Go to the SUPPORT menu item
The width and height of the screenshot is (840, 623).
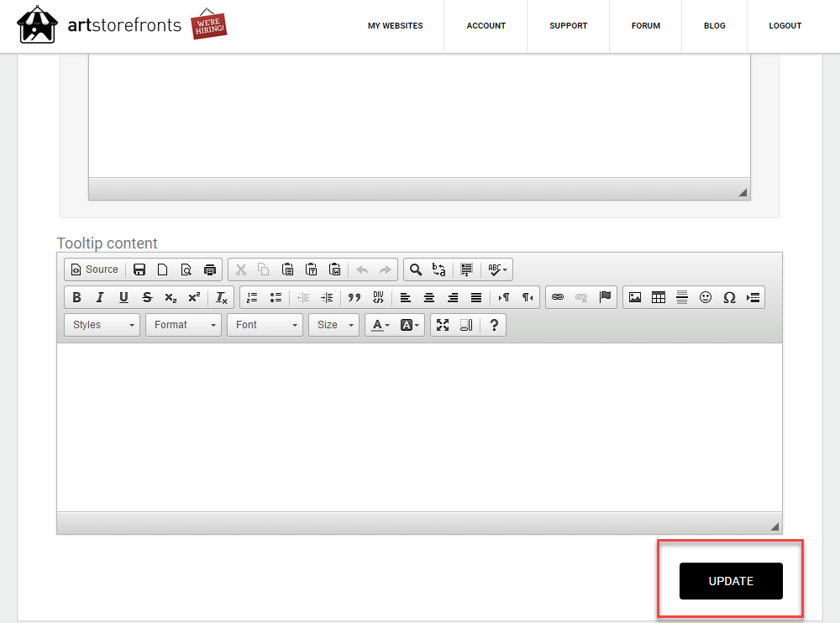pyautogui.click(x=569, y=26)
